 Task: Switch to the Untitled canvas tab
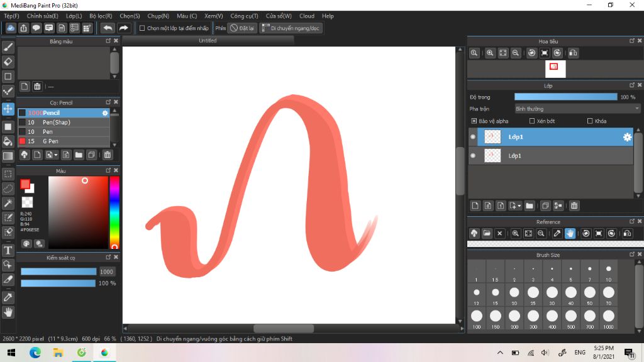pos(208,41)
